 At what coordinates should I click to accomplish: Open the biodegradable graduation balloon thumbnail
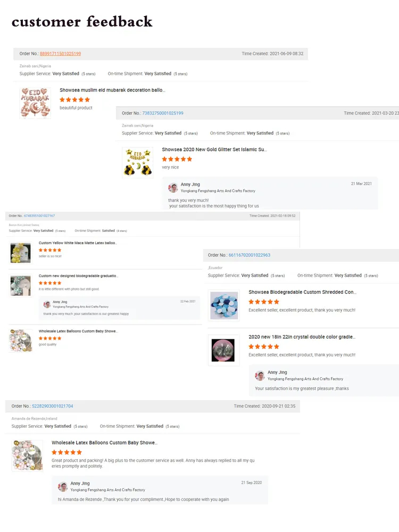pos(20,286)
